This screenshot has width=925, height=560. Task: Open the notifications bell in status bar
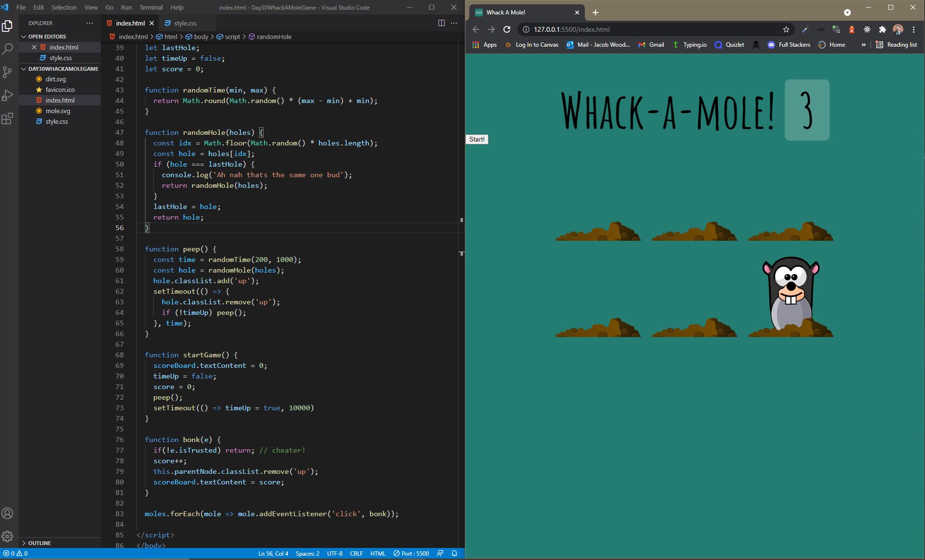pyautogui.click(x=454, y=554)
